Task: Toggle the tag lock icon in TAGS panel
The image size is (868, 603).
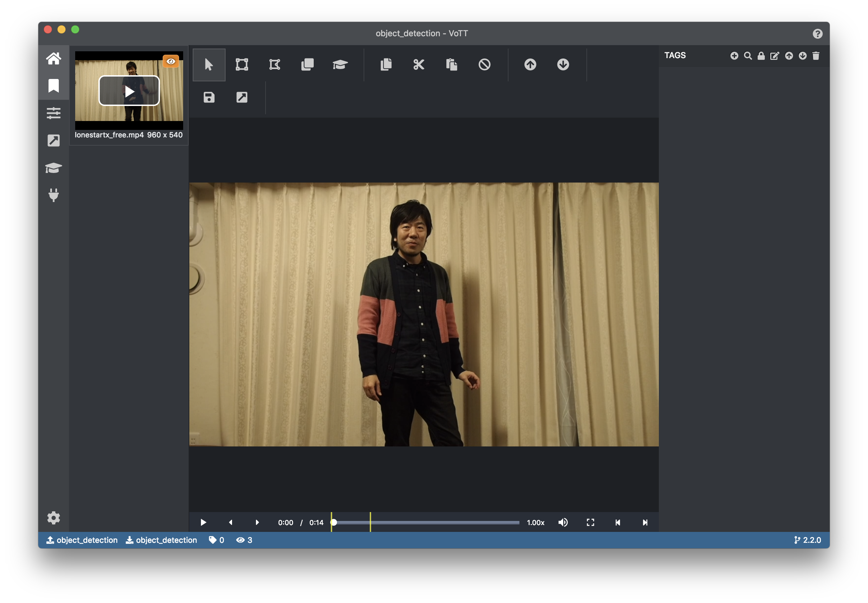Action: click(x=761, y=55)
